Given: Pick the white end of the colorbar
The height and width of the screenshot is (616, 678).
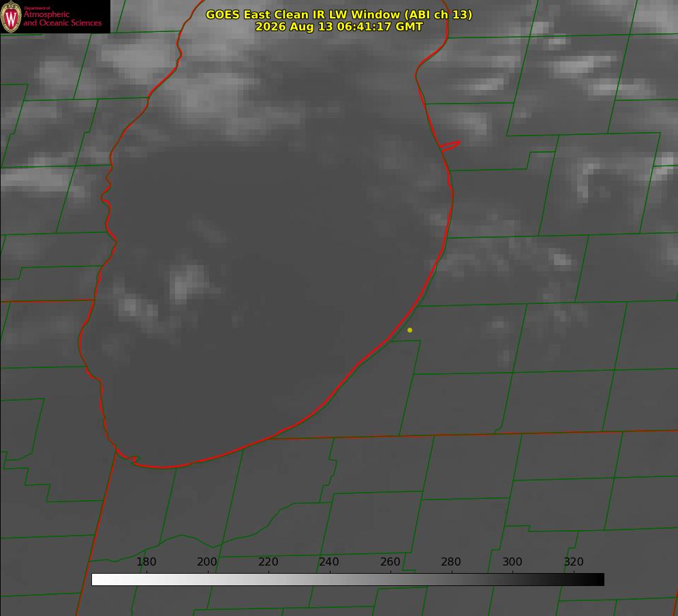Looking at the screenshot, I should (97, 580).
